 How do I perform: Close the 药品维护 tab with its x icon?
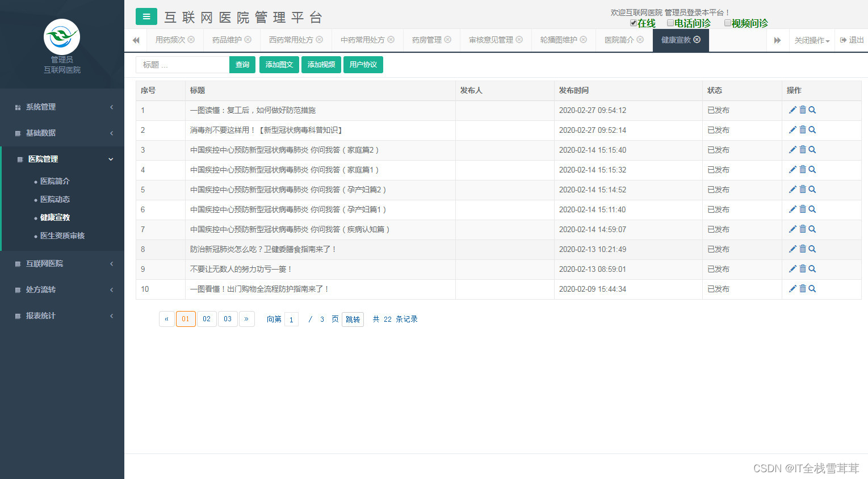248,40
